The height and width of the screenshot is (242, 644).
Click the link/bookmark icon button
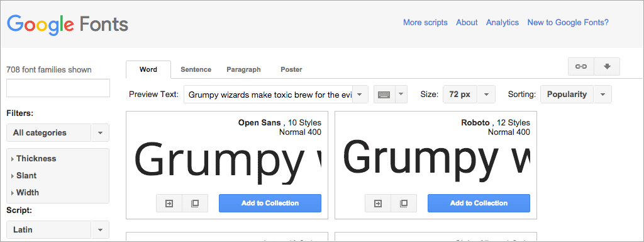click(580, 67)
